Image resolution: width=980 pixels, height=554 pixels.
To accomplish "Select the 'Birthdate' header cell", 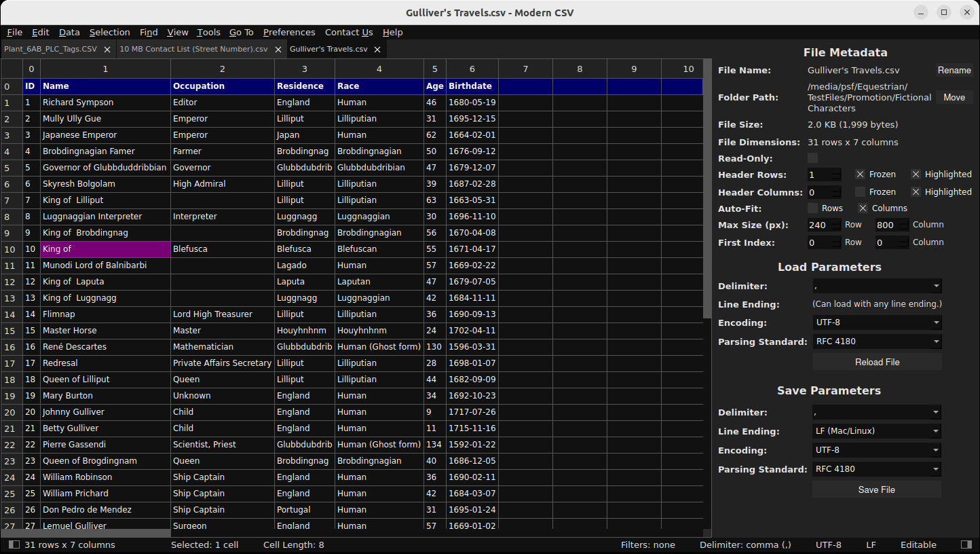I will [x=472, y=86].
